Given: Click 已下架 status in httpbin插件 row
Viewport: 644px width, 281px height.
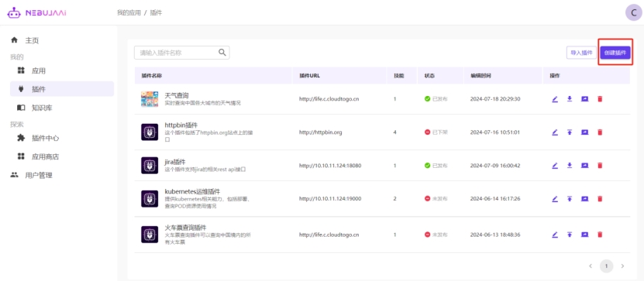Looking at the screenshot, I should click(x=436, y=132).
